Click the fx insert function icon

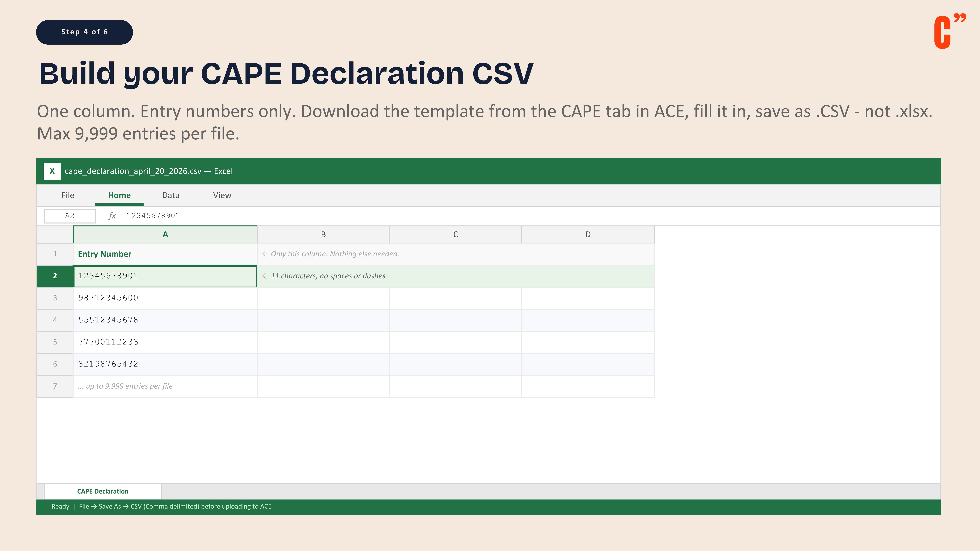tap(112, 216)
